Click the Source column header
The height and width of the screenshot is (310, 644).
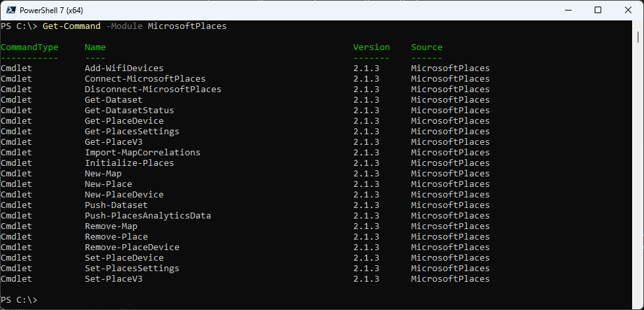point(426,47)
